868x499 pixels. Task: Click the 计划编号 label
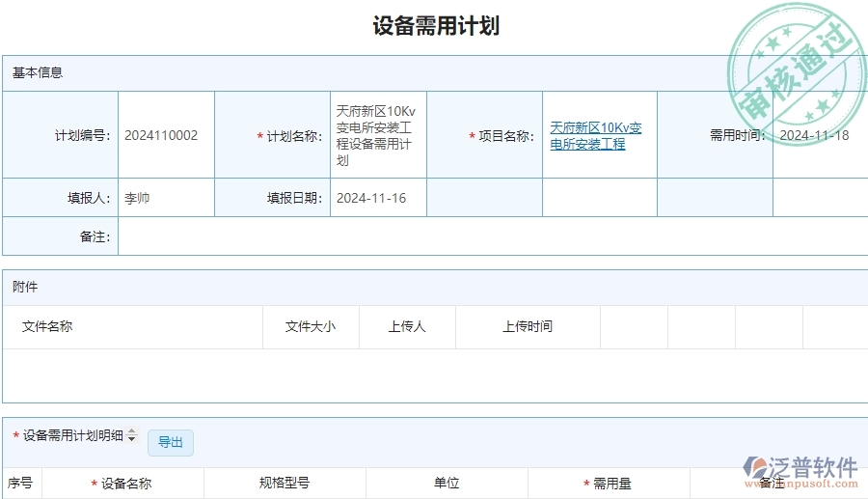(83, 136)
